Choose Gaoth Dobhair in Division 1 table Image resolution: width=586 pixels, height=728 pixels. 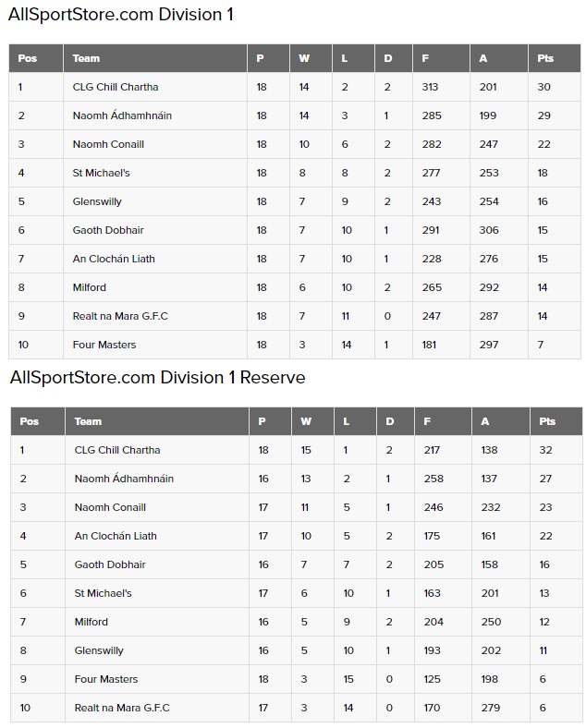click(x=108, y=230)
